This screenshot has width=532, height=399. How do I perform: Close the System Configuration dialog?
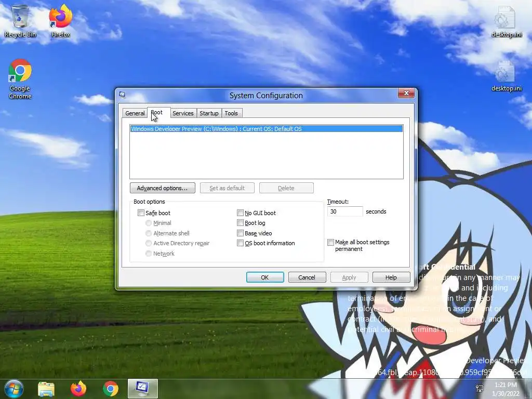coord(406,93)
